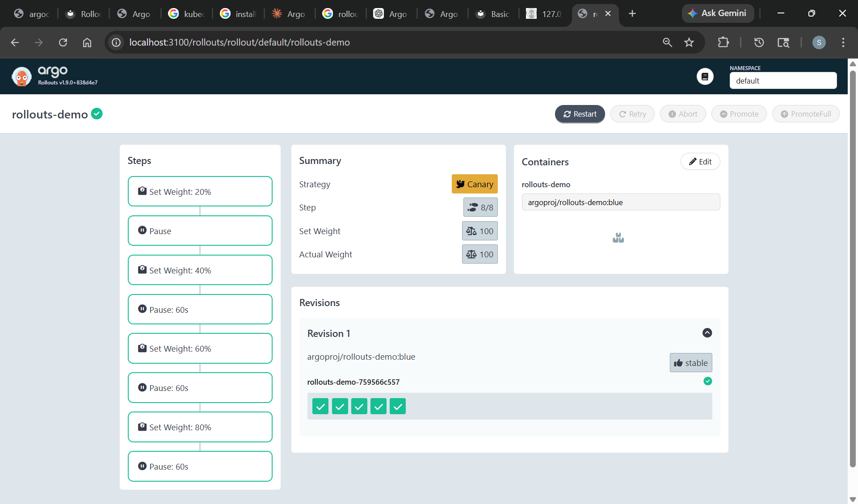Image resolution: width=858 pixels, height=504 pixels.
Task: Go to the browser home page
Action: pyautogui.click(x=87, y=42)
